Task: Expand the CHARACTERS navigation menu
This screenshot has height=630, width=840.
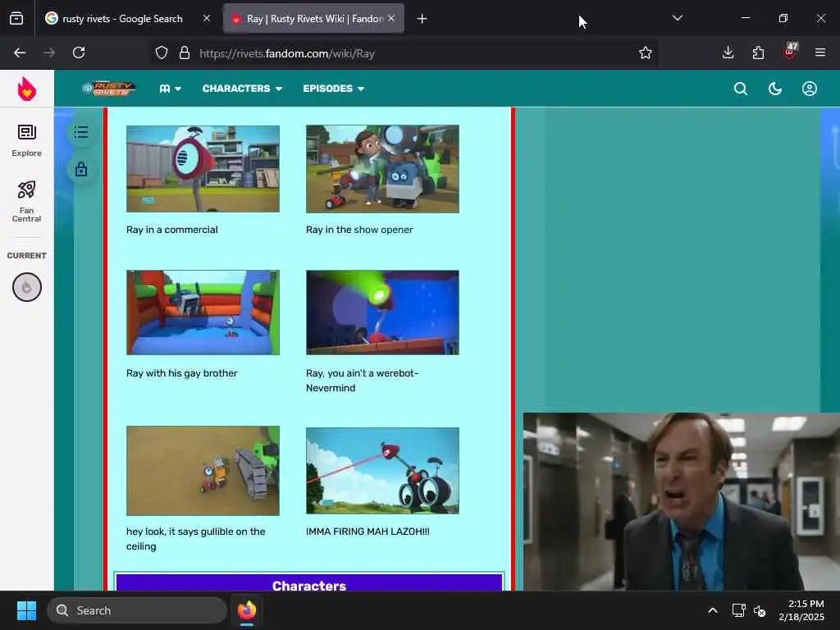Action: point(242,89)
